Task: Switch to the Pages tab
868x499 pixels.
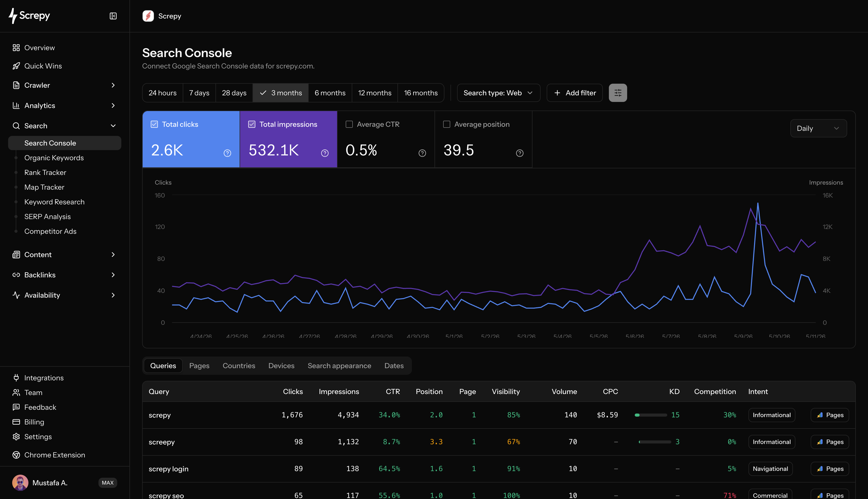Action: (x=199, y=366)
